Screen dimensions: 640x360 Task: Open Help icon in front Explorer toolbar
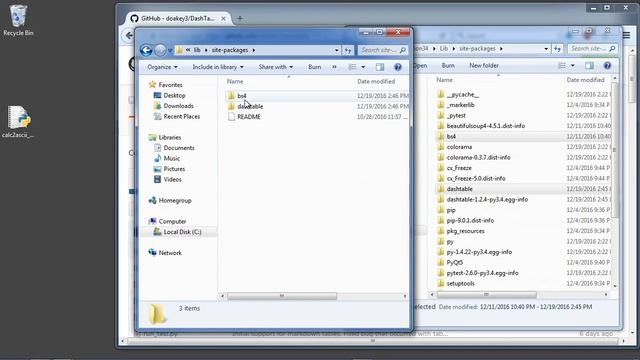398,67
